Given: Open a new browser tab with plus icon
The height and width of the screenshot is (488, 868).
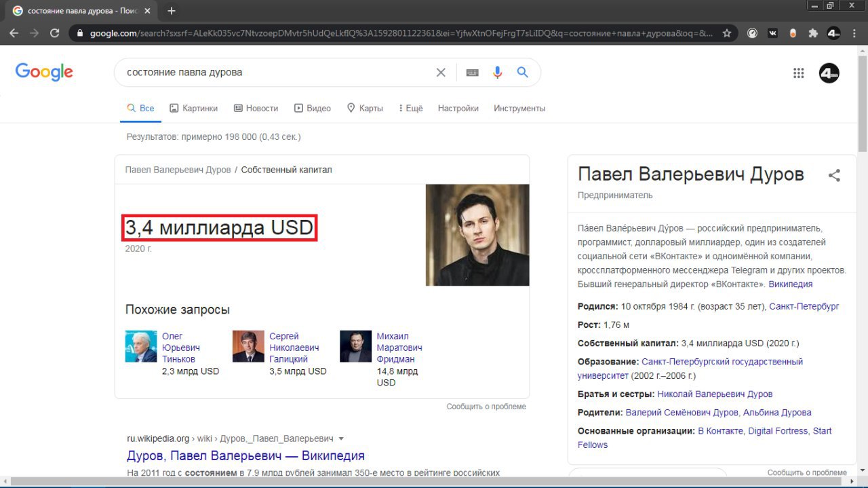Looking at the screenshot, I should [171, 11].
